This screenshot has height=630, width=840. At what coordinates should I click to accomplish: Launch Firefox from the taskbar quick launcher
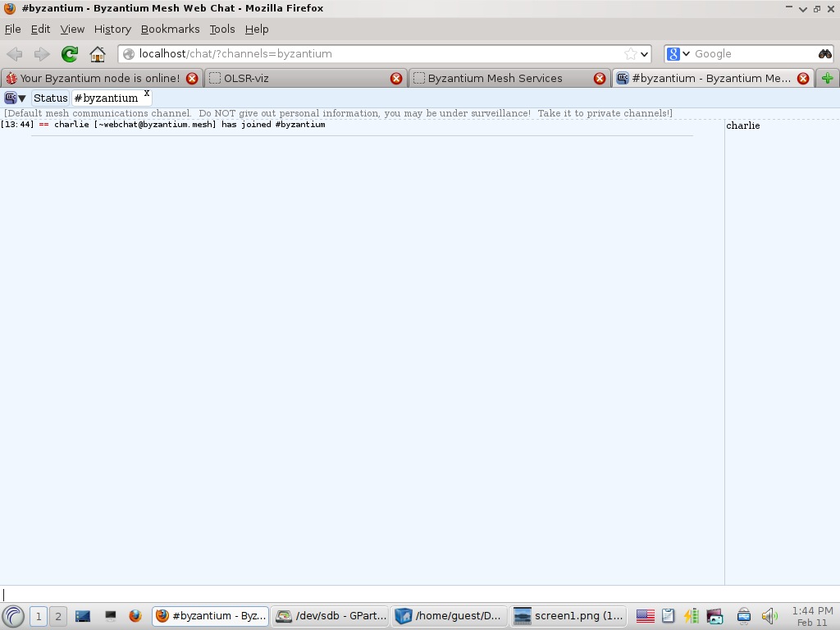click(x=135, y=616)
